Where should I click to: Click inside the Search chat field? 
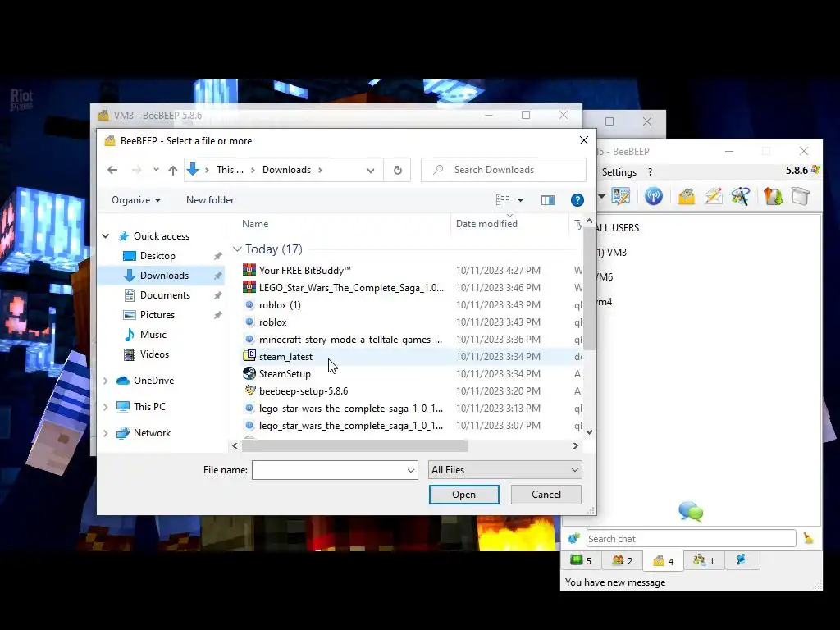tap(691, 538)
